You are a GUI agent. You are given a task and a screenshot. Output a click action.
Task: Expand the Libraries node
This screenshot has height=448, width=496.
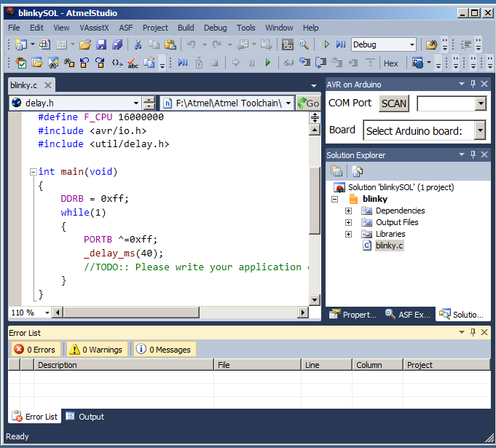click(x=348, y=235)
